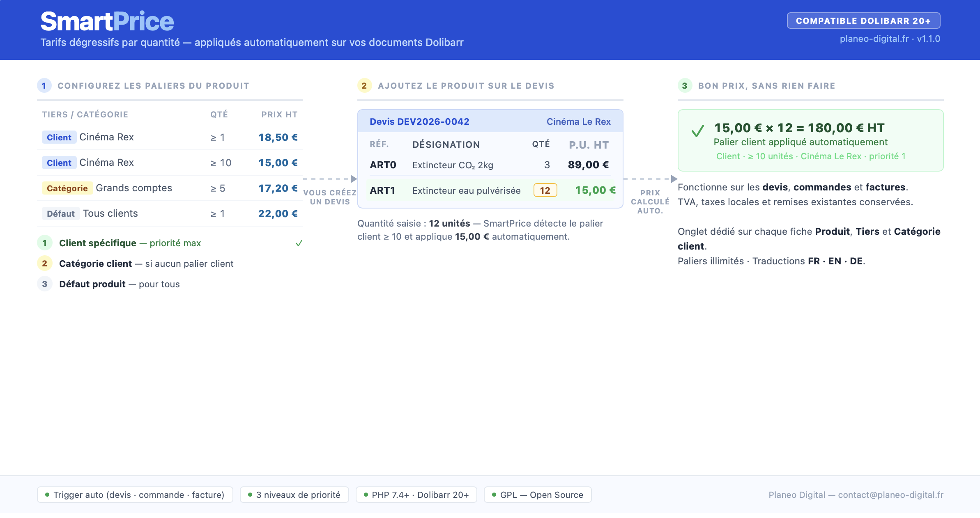980x518 pixels.
Task: Click the Compatible Dolibarr 20+ badge
Action: pos(863,21)
